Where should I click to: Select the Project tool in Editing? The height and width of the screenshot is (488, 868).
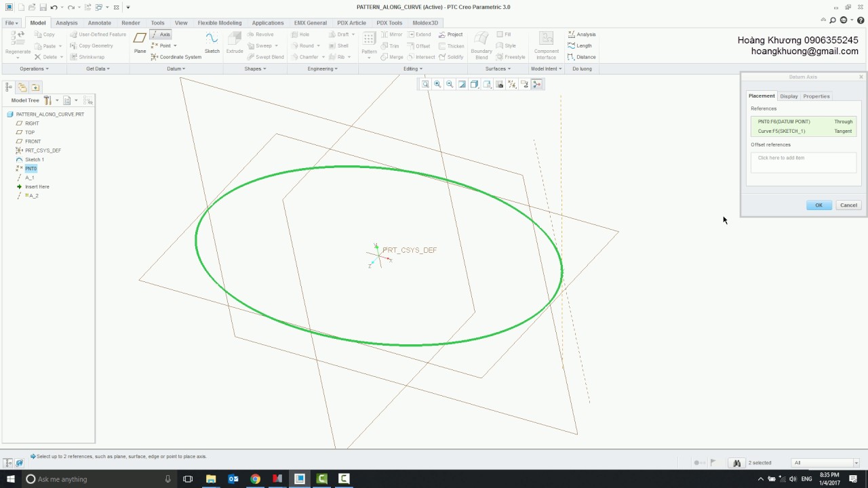[x=451, y=35]
